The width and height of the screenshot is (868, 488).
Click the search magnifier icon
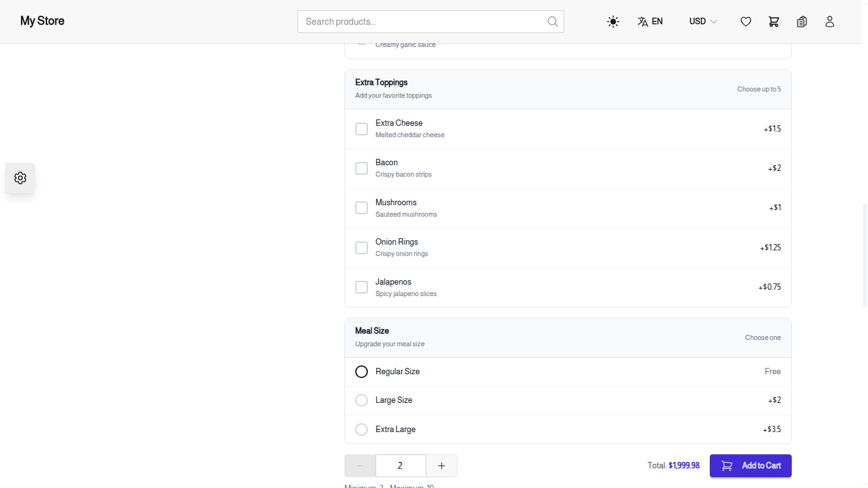(552, 21)
